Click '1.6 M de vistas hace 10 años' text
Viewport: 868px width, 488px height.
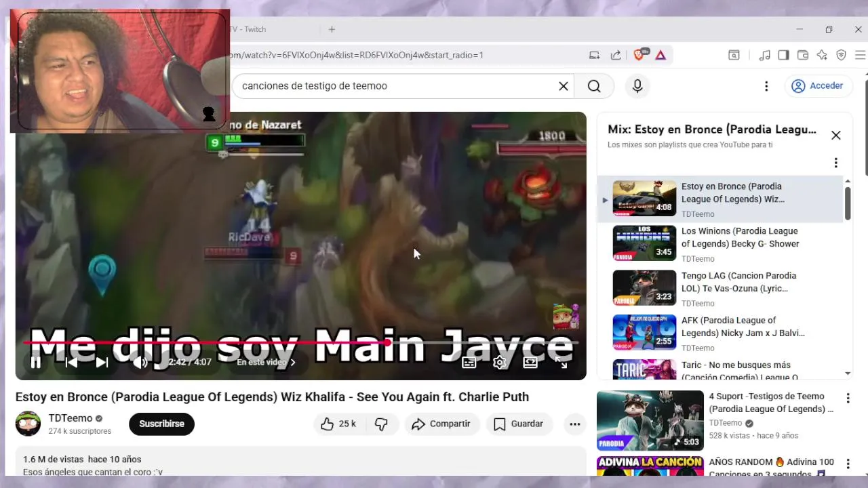(82, 460)
